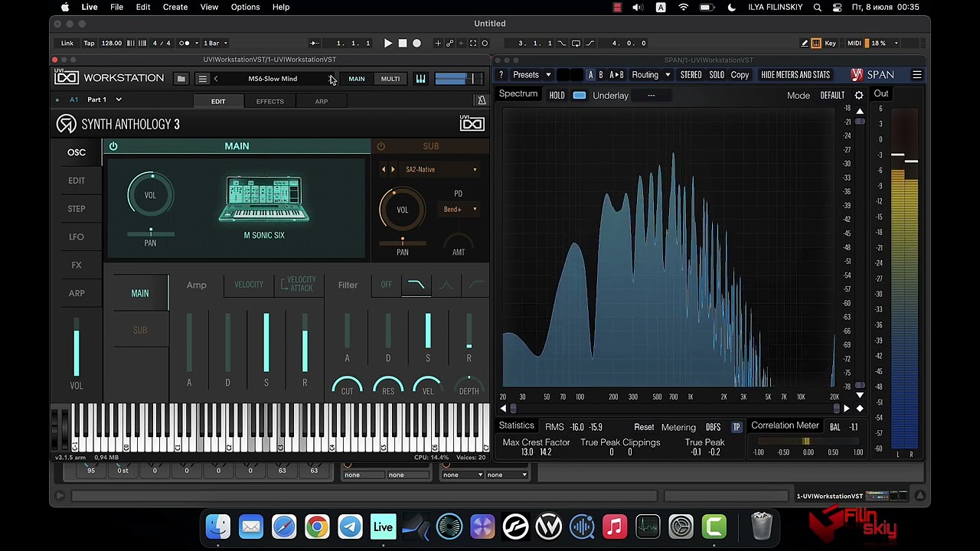Click the MAIN oscillator VOL knob
This screenshot has width=980, height=551.
(x=150, y=195)
